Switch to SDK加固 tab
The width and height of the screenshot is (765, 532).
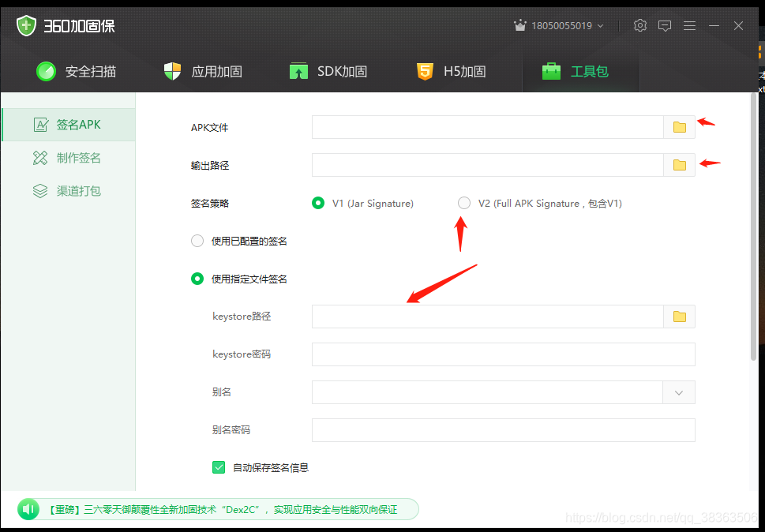[328, 71]
